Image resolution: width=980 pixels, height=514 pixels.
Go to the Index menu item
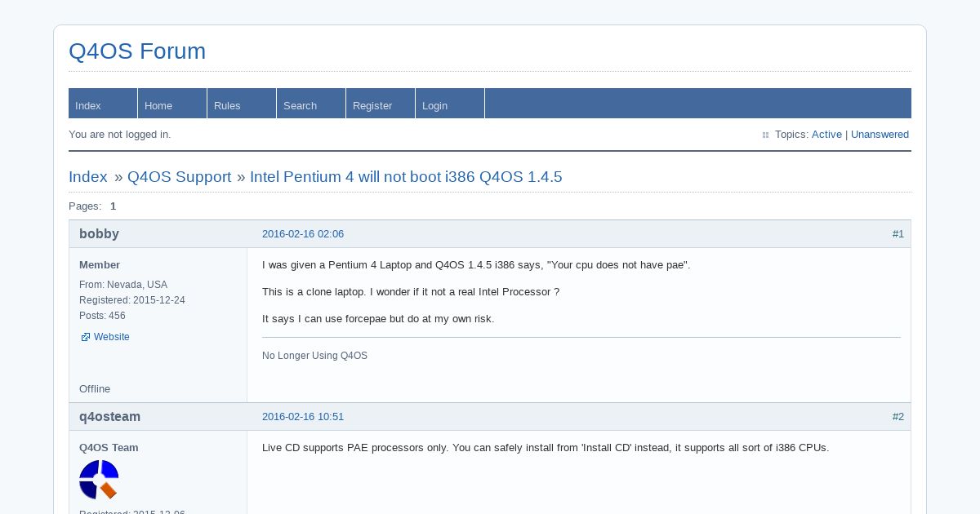[103, 104]
